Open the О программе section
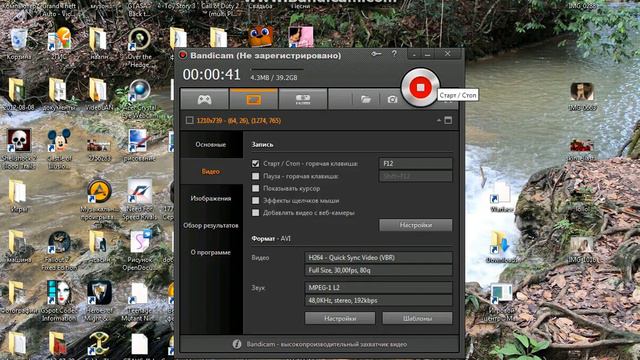 tap(211, 252)
